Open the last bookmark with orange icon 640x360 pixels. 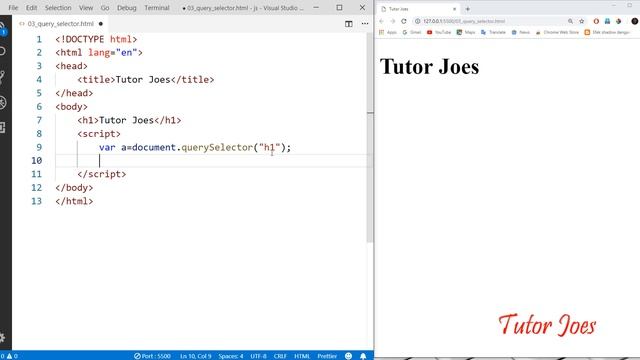coord(607,32)
